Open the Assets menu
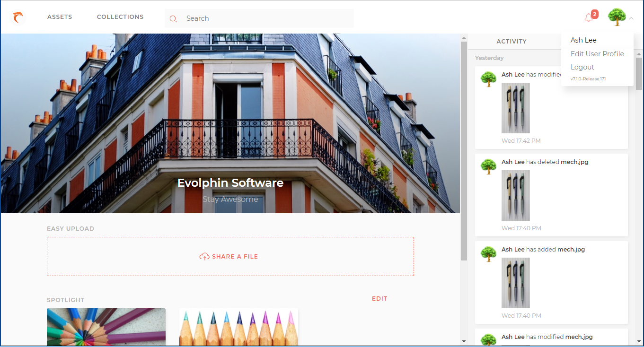 (60, 17)
